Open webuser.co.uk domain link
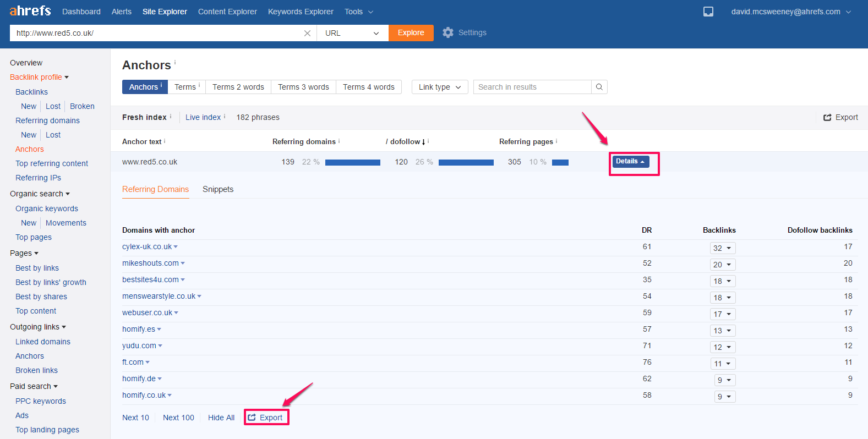 click(147, 312)
